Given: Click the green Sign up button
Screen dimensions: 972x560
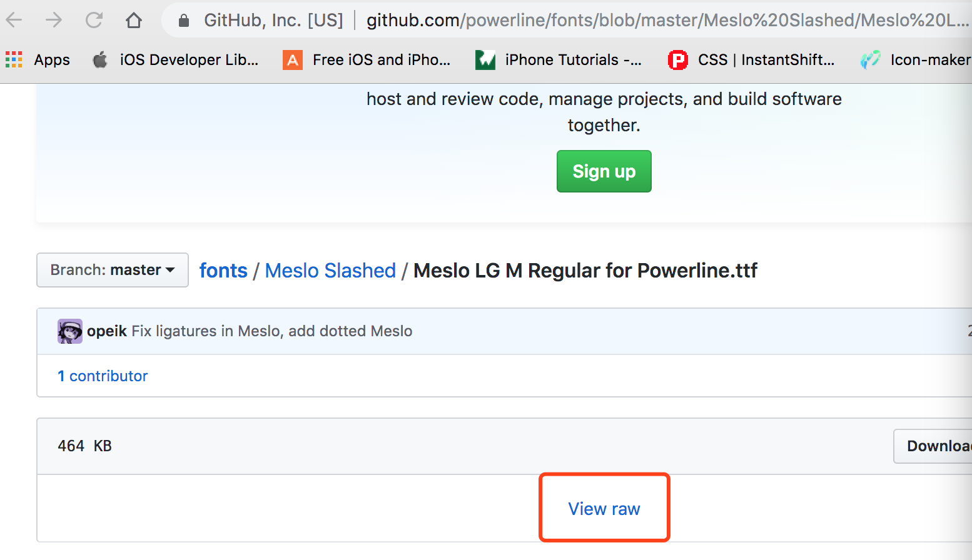Looking at the screenshot, I should click(x=604, y=171).
